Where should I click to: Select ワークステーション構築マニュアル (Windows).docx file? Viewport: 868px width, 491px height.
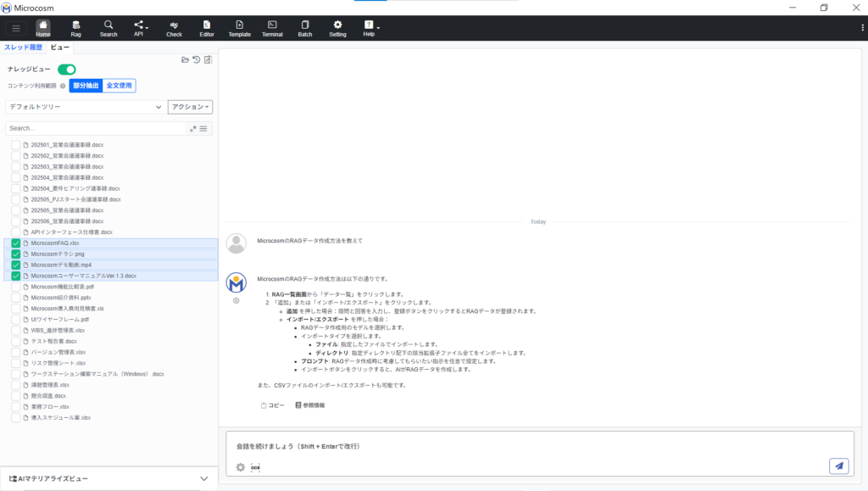click(x=97, y=374)
